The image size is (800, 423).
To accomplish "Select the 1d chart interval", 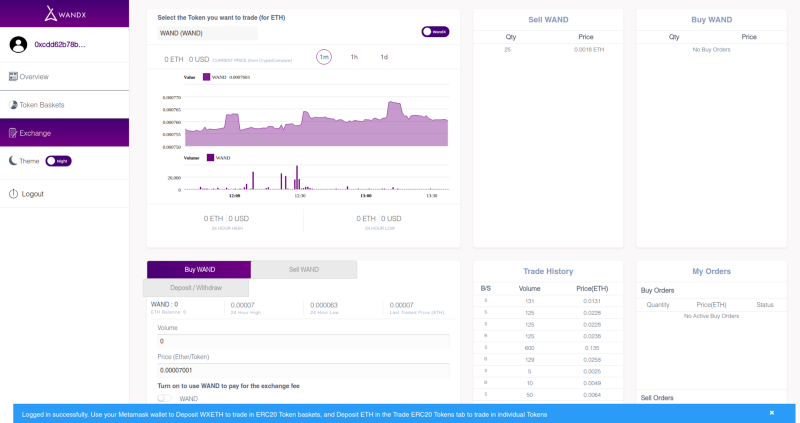I will point(384,57).
